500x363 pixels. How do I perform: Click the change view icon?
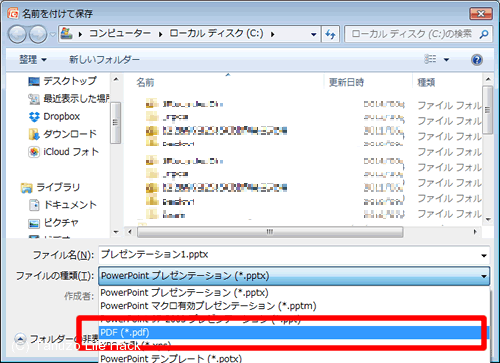coord(430,59)
